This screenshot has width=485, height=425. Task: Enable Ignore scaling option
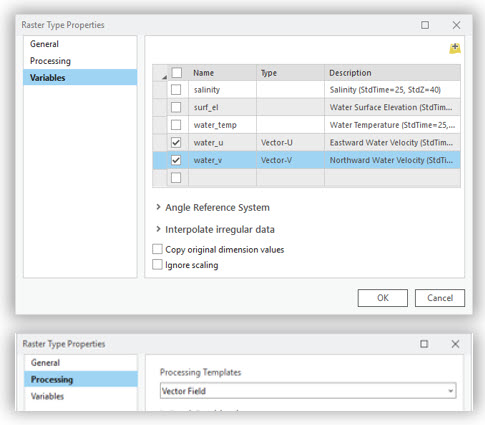pos(157,265)
